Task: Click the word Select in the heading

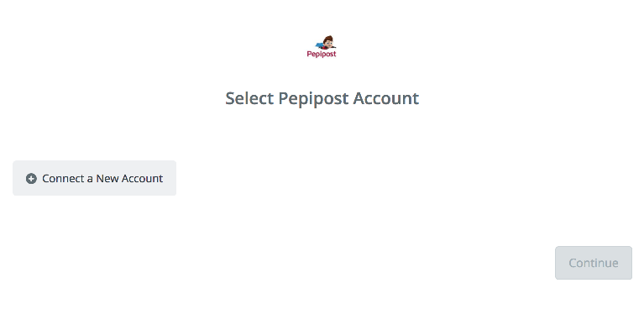Action: tap(249, 98)
